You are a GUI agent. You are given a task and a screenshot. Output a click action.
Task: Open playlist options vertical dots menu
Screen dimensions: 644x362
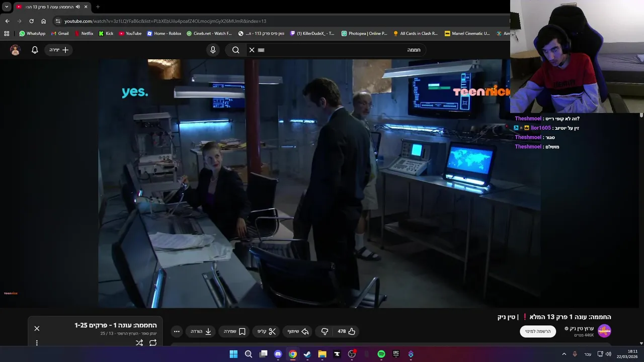click(37, 343)
